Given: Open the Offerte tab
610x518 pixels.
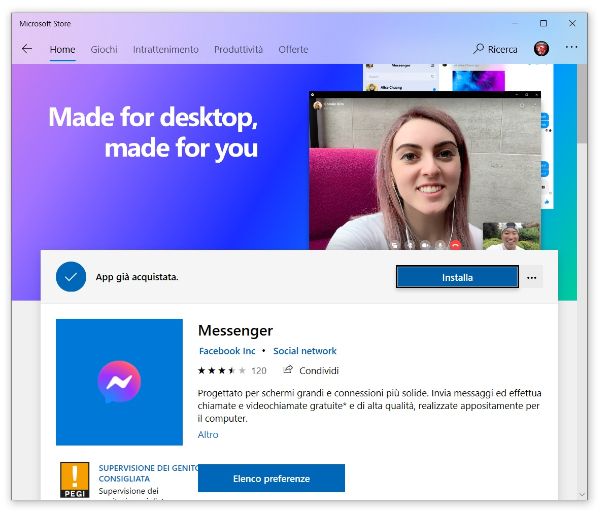Looking at the screenshot, I should [x=293, y=50].
